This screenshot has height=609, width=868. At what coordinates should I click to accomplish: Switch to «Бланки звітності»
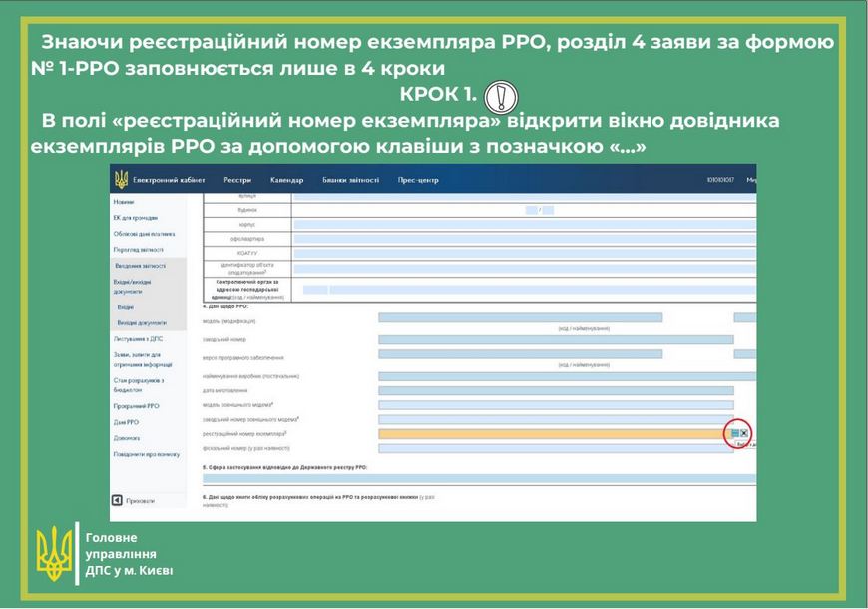[353, 182]
